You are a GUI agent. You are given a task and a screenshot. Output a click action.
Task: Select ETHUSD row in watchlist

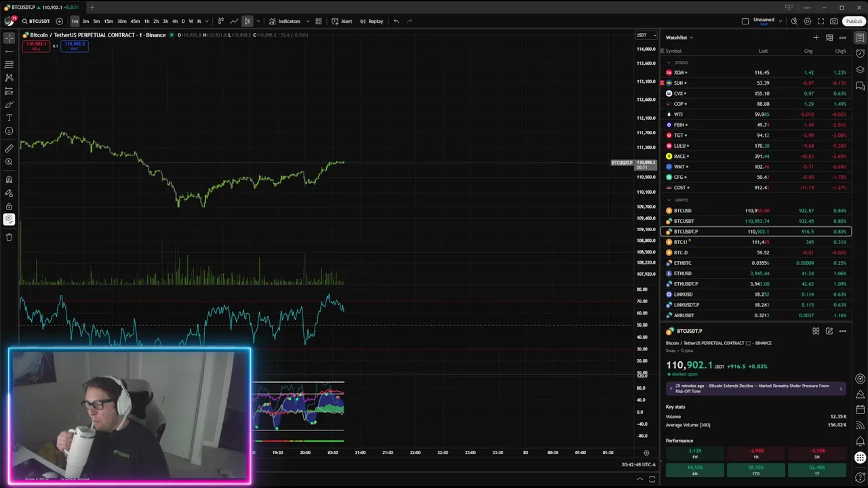(x=756, y=273)
